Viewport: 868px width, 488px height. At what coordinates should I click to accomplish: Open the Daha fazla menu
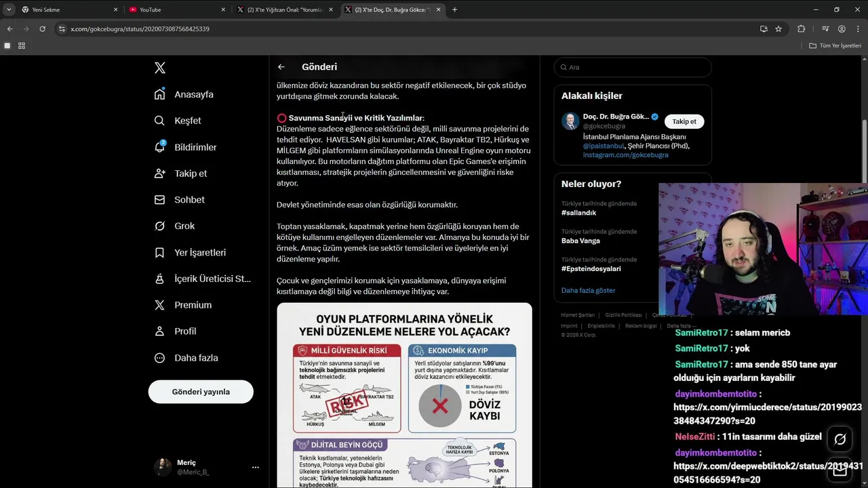point(186,358)
